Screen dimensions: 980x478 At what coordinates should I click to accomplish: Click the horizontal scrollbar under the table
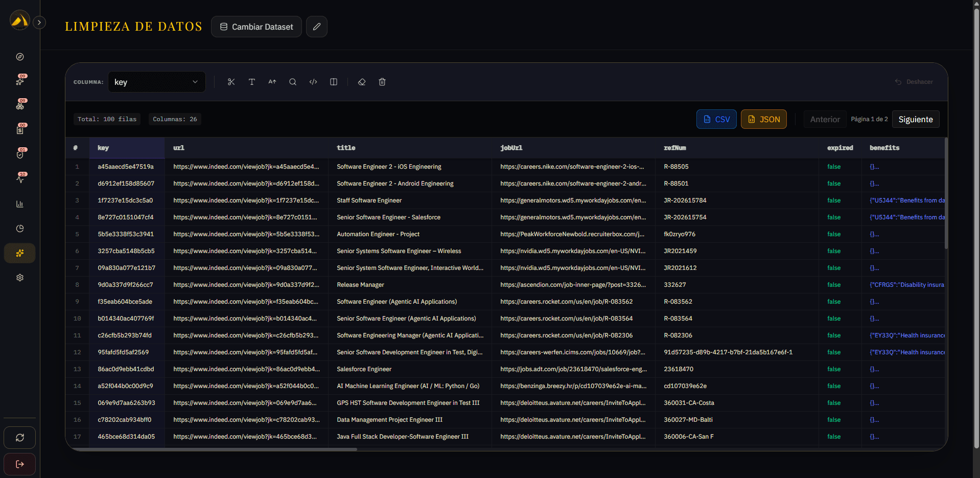(x=215, y=449)
